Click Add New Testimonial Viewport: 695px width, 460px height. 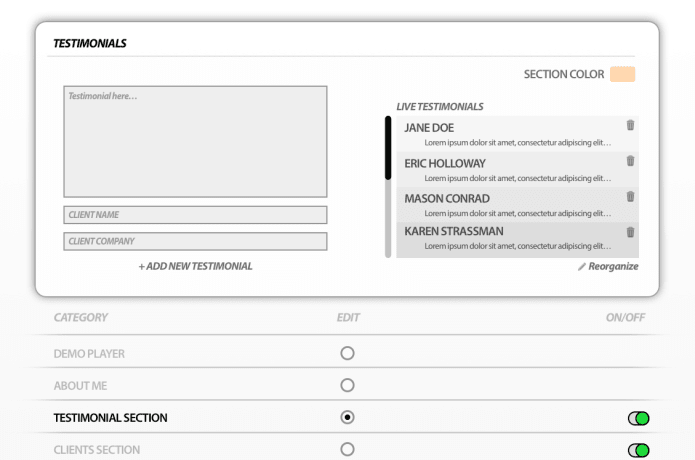coord(195,266)
